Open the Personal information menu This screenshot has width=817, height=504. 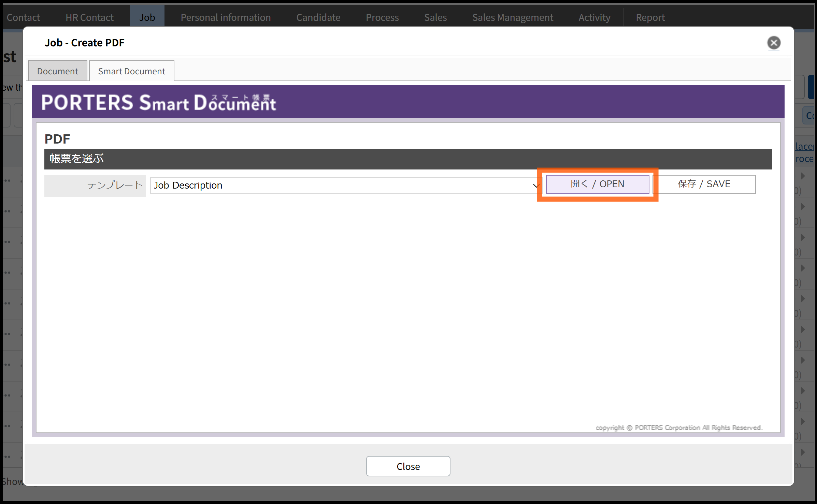tap(226, 17)
